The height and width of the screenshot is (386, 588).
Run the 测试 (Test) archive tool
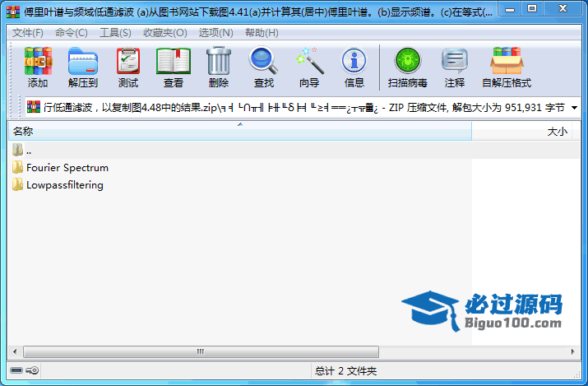[x=128, y=61]
